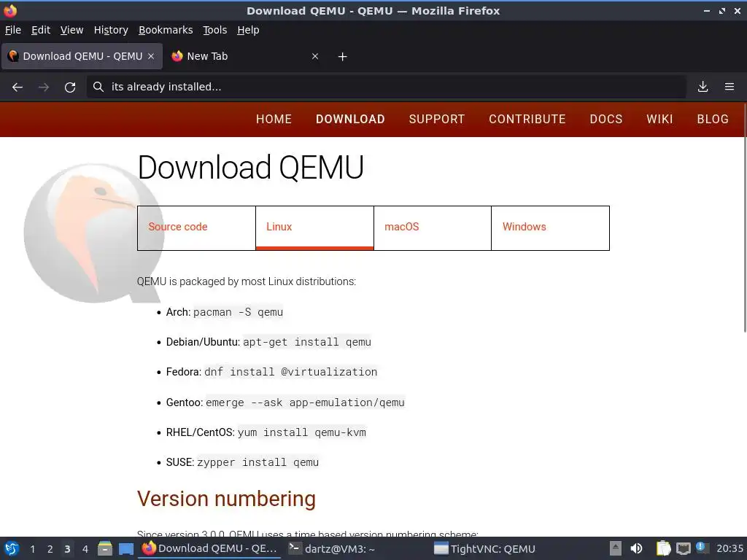Click the page vertical scrollbar thumb
The image size is (747, 560).
point(745,219)
